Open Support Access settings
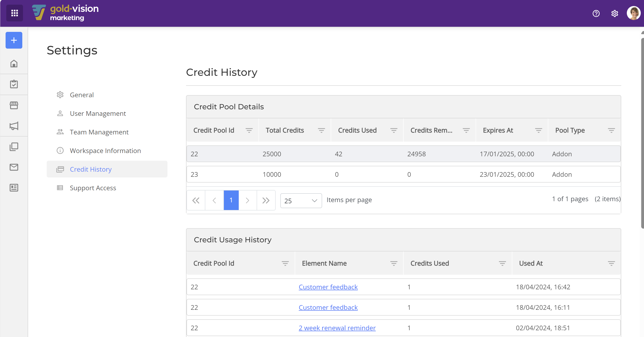Screen dimensions: 644x337 107,188
